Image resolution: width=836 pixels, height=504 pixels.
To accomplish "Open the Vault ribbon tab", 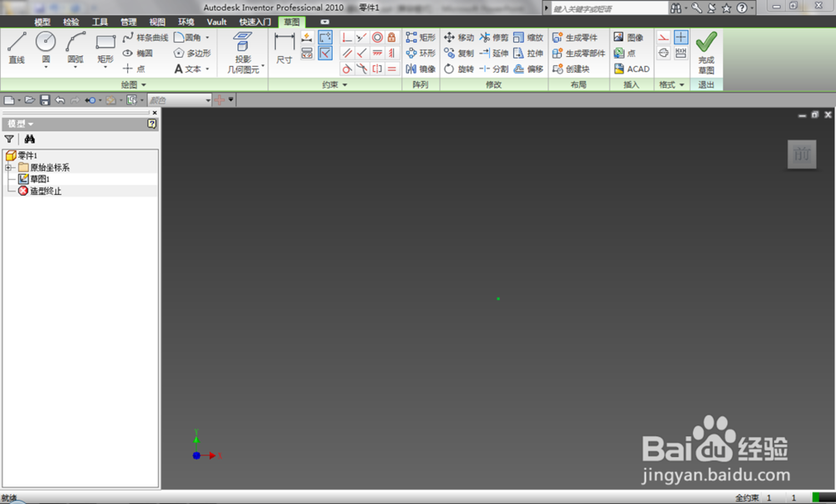I will 217,22.
